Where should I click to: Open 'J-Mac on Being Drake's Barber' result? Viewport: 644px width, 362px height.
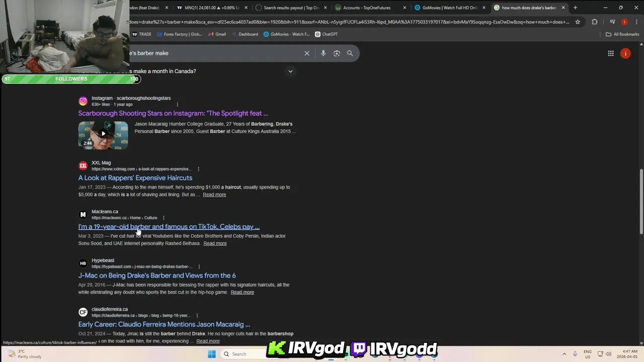(156, 276)
